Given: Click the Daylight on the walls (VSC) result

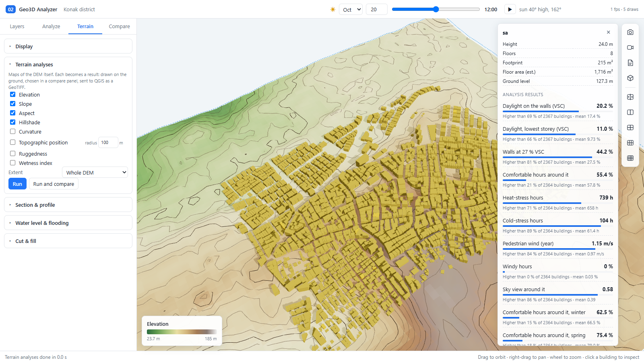Looking at the screenshot, I should coord(558,111).
